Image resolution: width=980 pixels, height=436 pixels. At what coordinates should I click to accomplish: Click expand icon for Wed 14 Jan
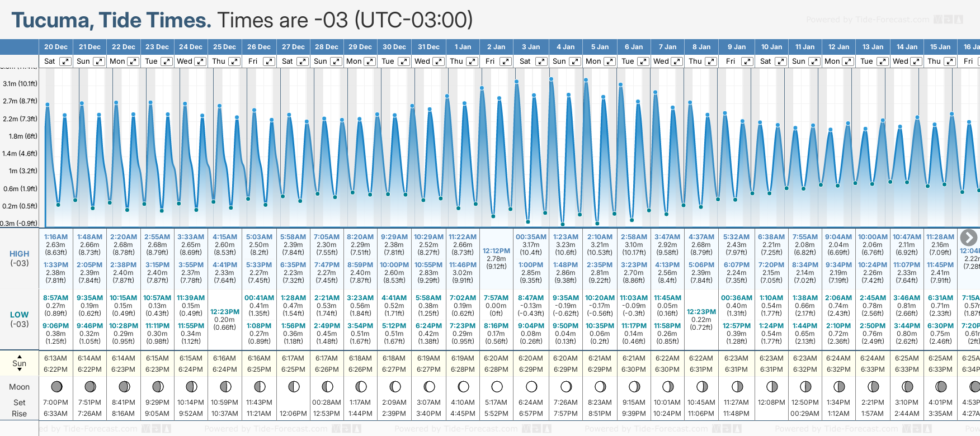point(916,61)
